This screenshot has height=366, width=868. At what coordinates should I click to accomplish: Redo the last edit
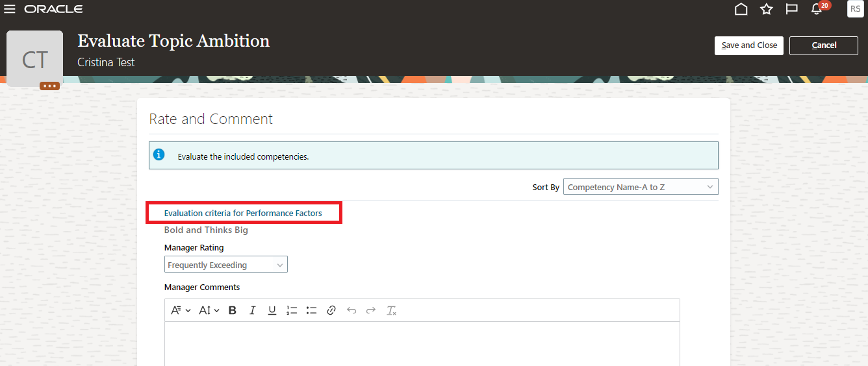click(x=371, y=310)
